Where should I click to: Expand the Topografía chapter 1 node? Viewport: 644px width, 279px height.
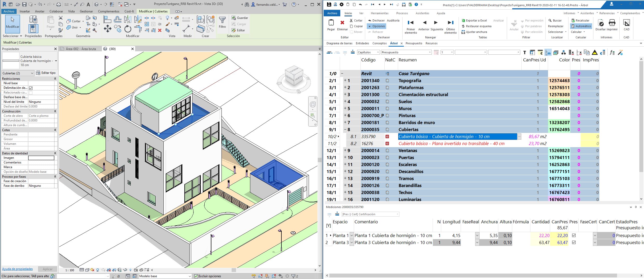pos(345,81)
